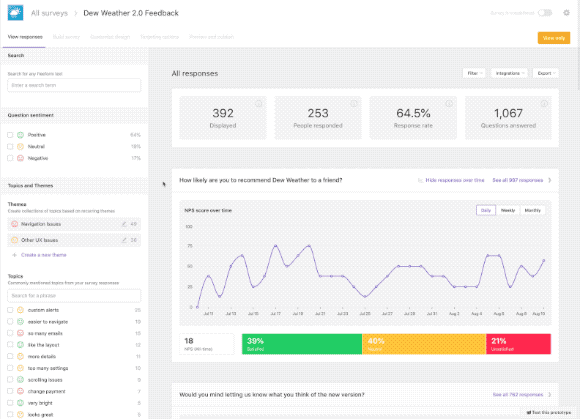Screen dimensions: 580x419
Task: Click info icon on Questions answered card
Action: click(544, 104)
